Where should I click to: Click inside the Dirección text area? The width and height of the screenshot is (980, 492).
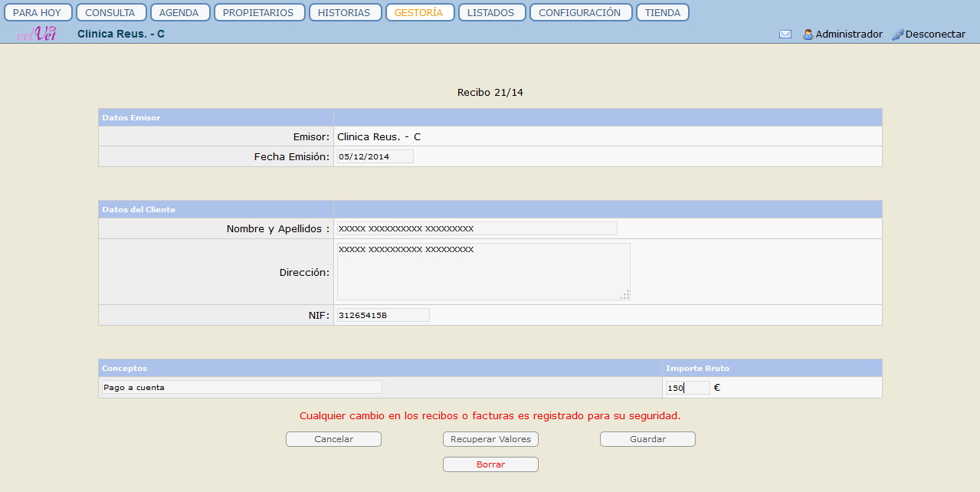[483, 272]
